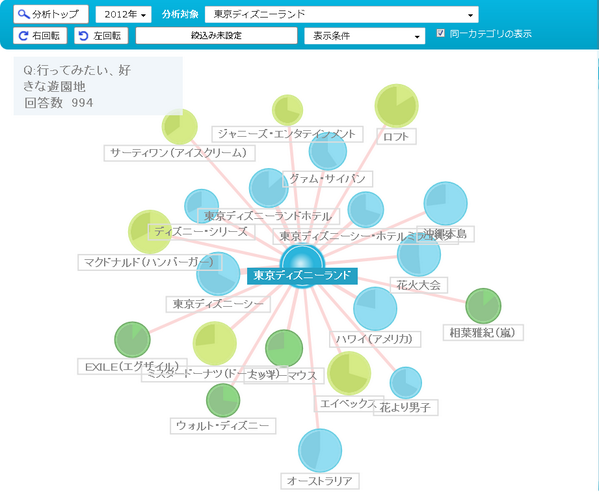Select サーティワン(アイスクリーム) node circle
The image size is (599, 495).
[x=180, y=127]
